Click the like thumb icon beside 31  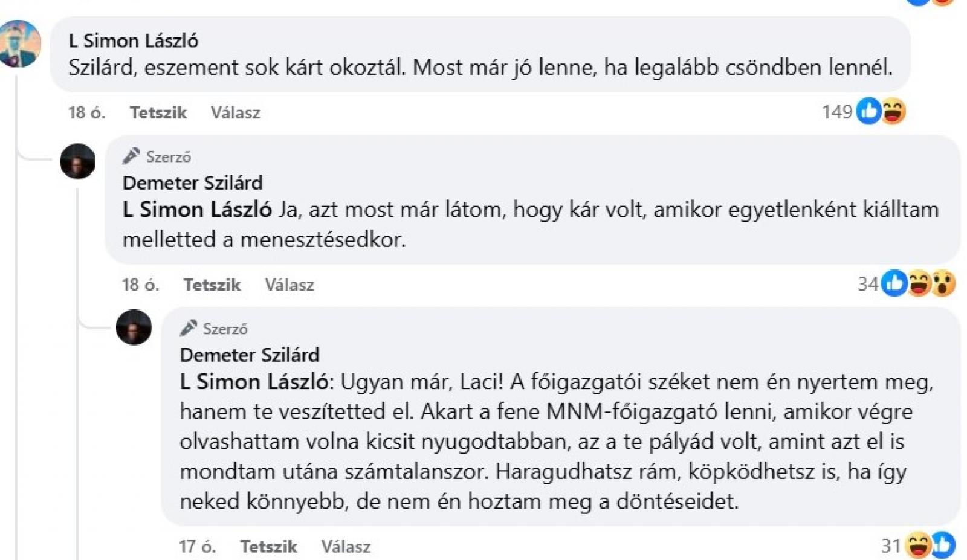[943, 546]
